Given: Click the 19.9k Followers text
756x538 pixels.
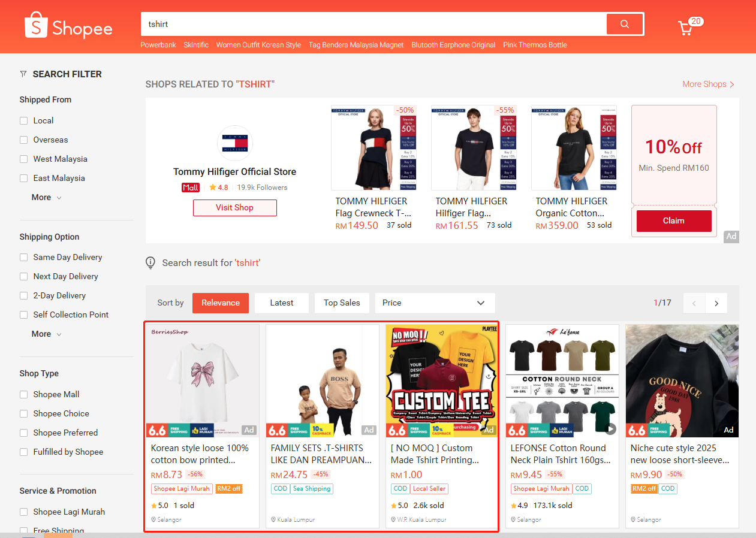Looking at the screenshot, I should coord(262,188).
